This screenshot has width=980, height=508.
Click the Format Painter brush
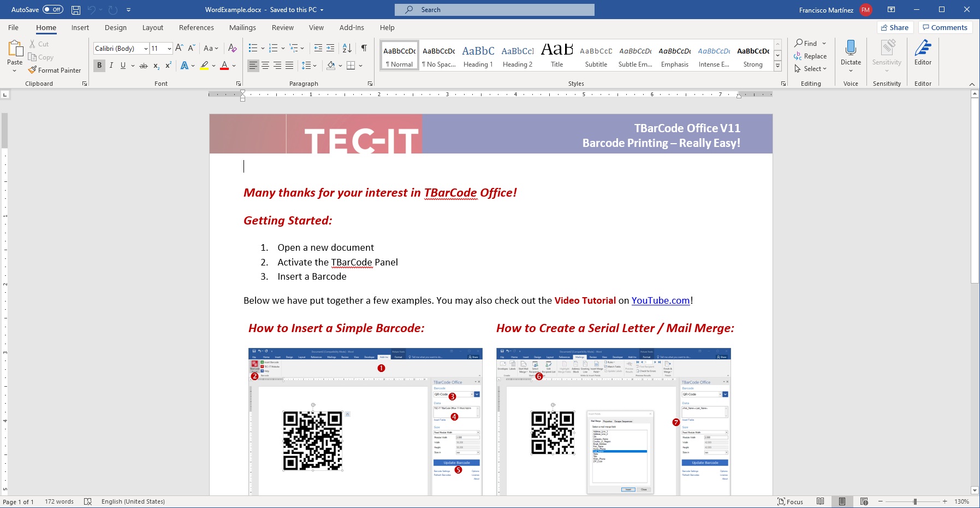tap(33, 70)
